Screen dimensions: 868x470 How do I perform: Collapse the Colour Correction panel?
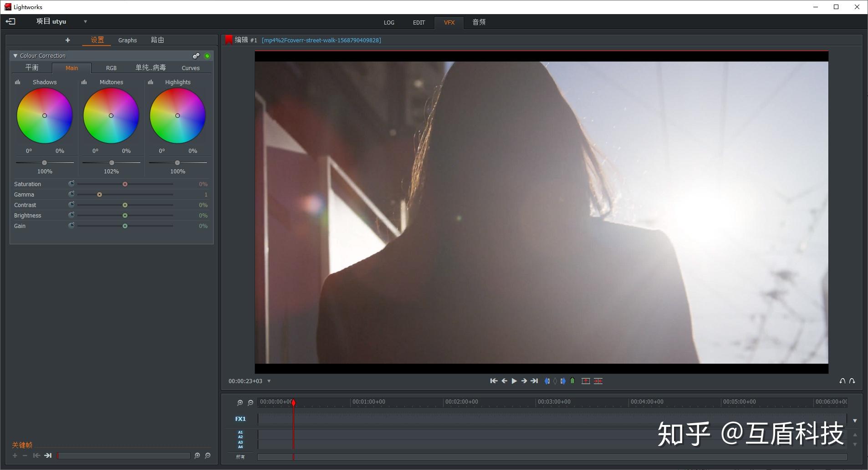pos(15,56)
